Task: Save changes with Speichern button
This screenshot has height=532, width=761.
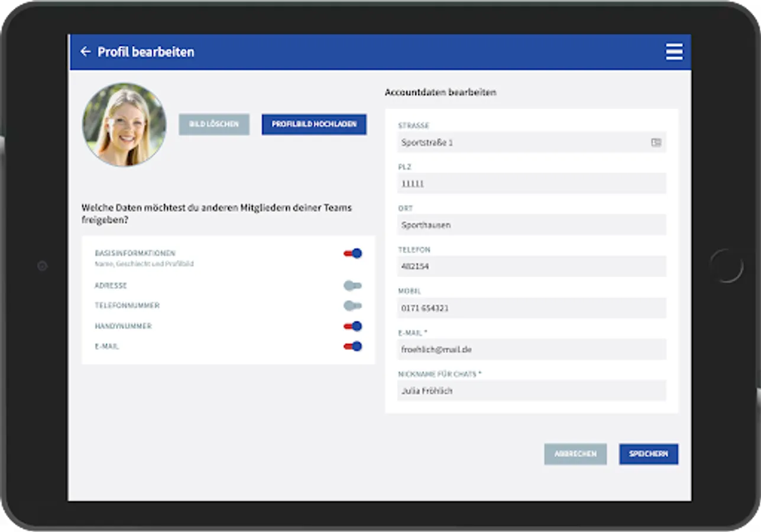Action: coord(649,454)
